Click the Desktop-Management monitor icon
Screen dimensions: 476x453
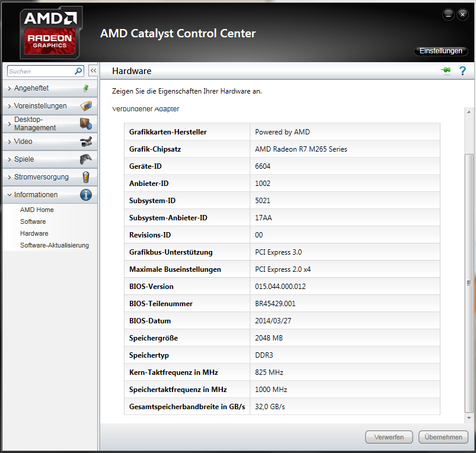point(86,124)
